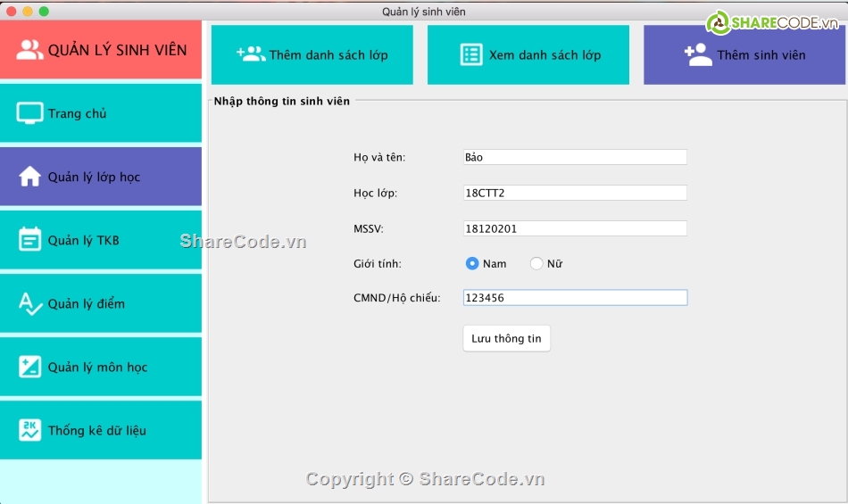Click the grade icon for Quản lý điểm
This screenshot has height=504, width=848.
(x=30, y=303)
